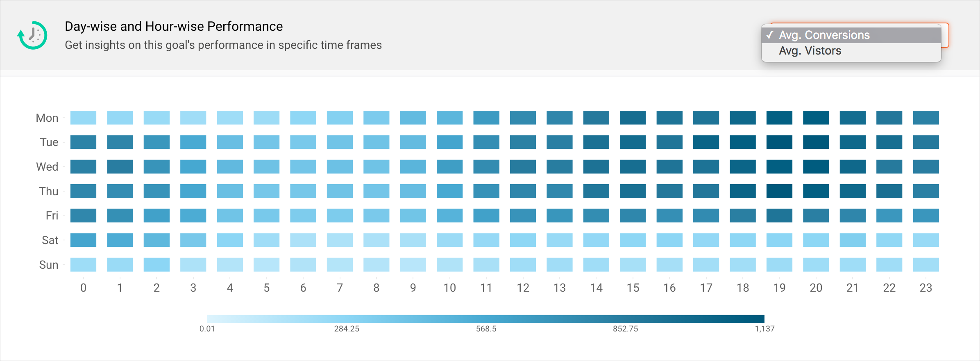Image resolution: width=980 pixels, height=361 pixels.
Task: Click the 1,137 legend maximum label
Action: pos(764,329)
